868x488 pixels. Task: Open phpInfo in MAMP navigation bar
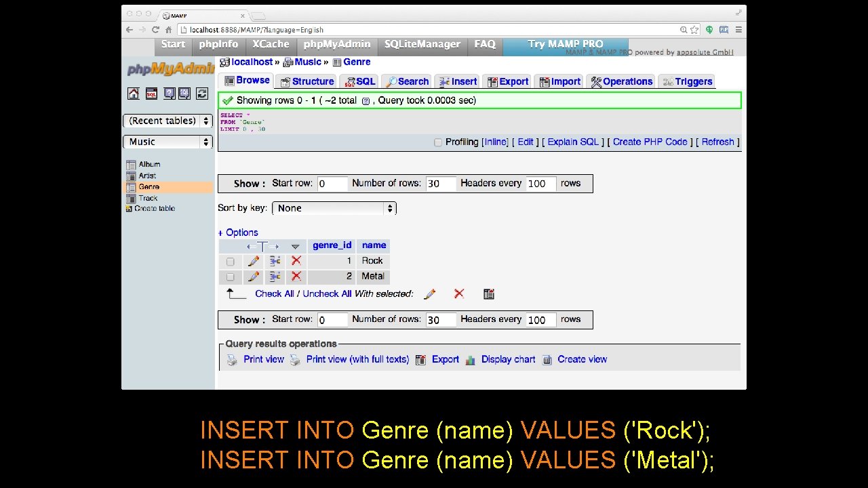pos(218,44)
